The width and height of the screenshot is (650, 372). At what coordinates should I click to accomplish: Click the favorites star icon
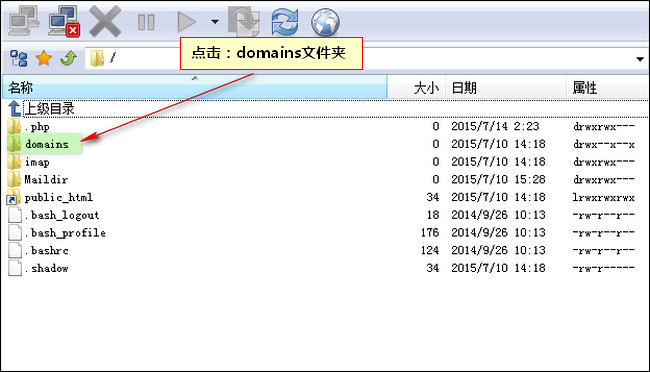44,58
